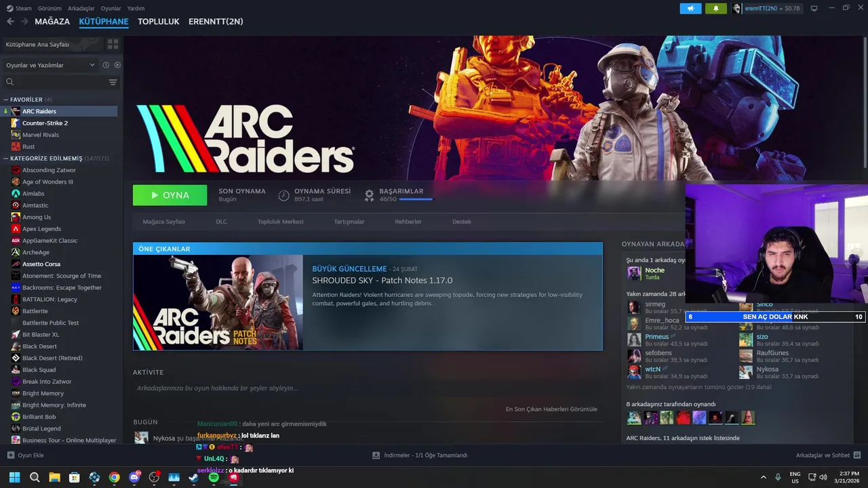Show all recent players (19 daha)
This screenshot has height=488, width=868.
[x=698, y=387]
